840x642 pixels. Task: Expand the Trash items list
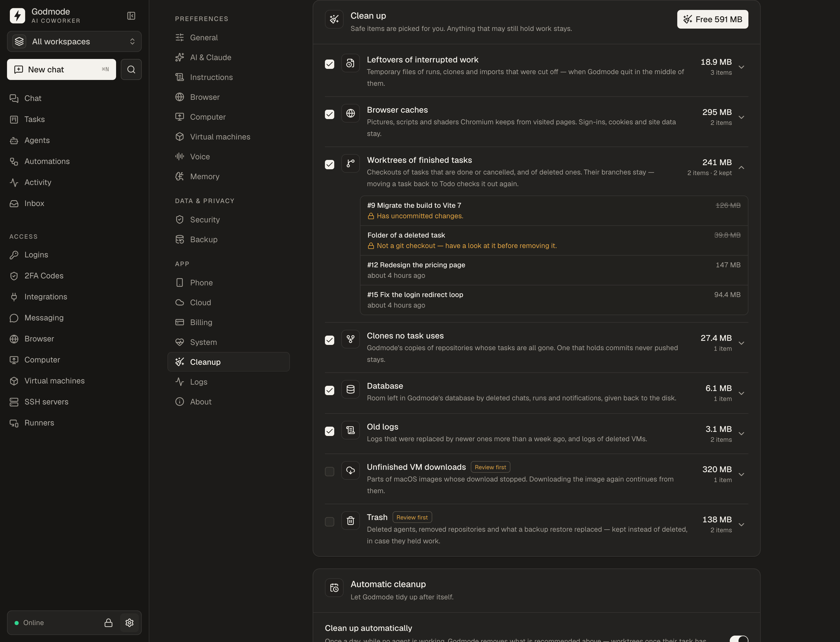point(741,525)
